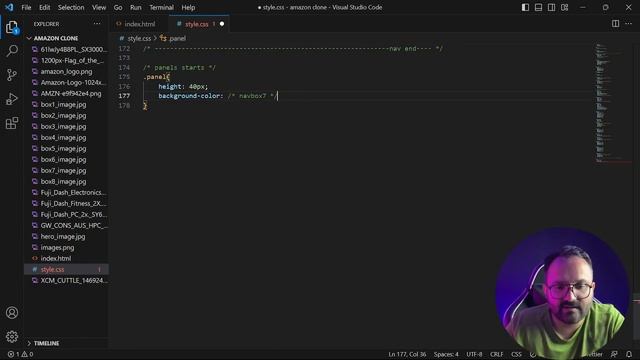
Task: Open AMZN-e9f942e4.png file
Action: pos(71,93)
